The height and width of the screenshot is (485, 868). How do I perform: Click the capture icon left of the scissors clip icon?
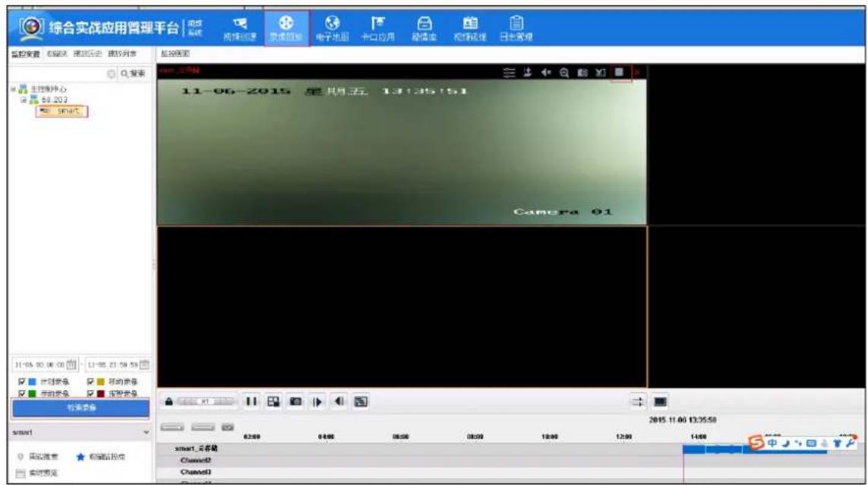coord(582,72)
